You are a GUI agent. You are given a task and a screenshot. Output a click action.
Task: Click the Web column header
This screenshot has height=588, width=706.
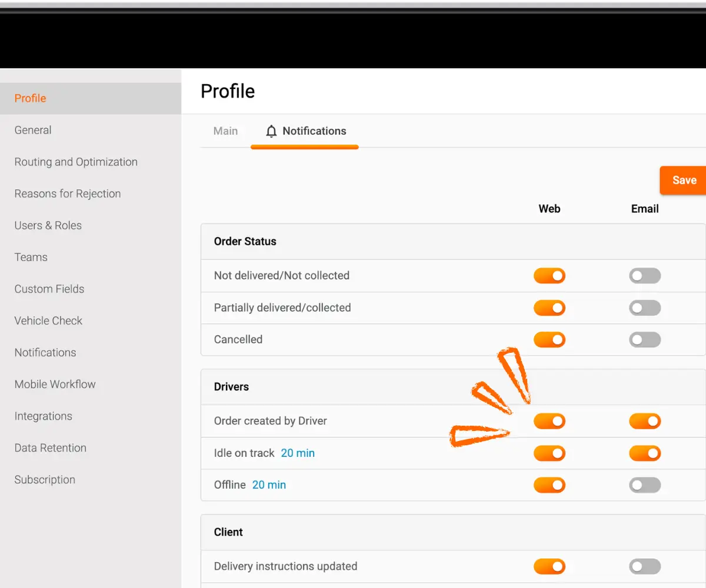click(550, 209)
